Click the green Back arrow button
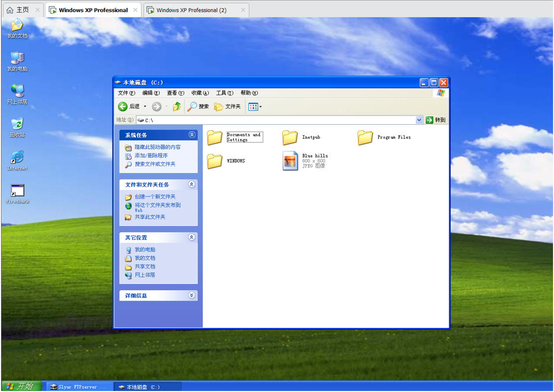 tap(123, 106)
